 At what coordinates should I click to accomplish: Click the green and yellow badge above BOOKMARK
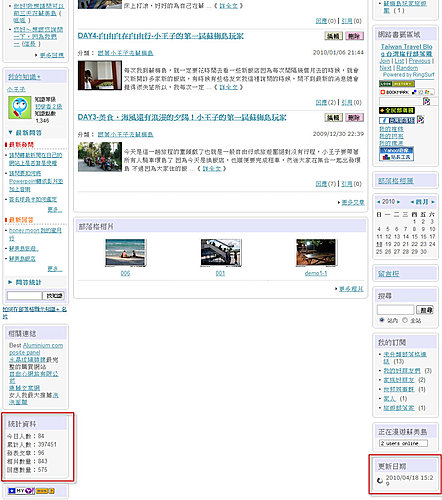point(397,84)
